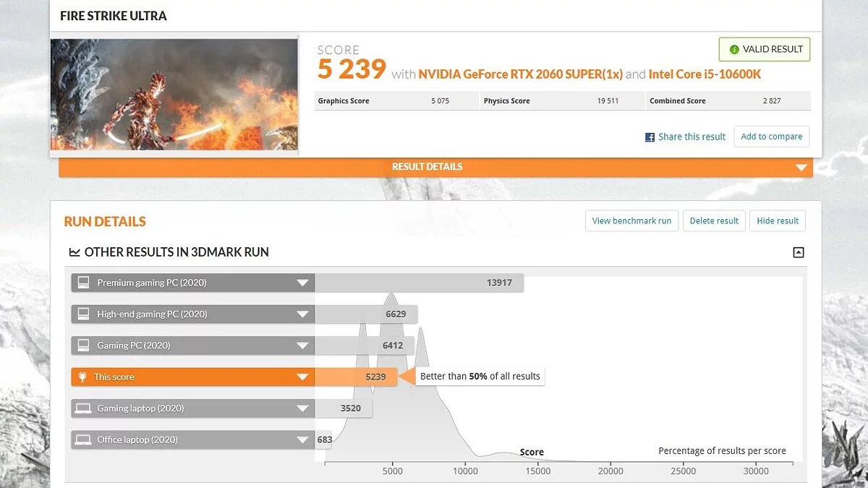Click the Fire Strike Ultra title
Image resolution: width=868 pixels, height=488 pixels.
113,15
